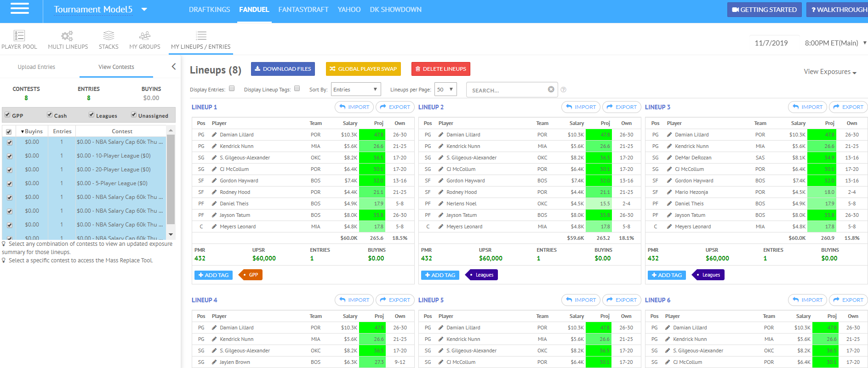
Task: Click Add Tag under Lineup 2
Action: point(440,275)
